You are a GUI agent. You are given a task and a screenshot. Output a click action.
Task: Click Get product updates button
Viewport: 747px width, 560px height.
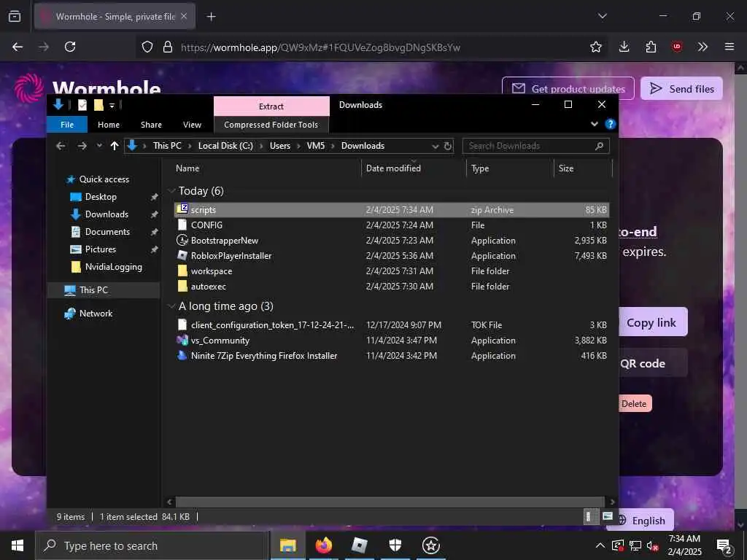pyautogui.click(x=568, y=88)
